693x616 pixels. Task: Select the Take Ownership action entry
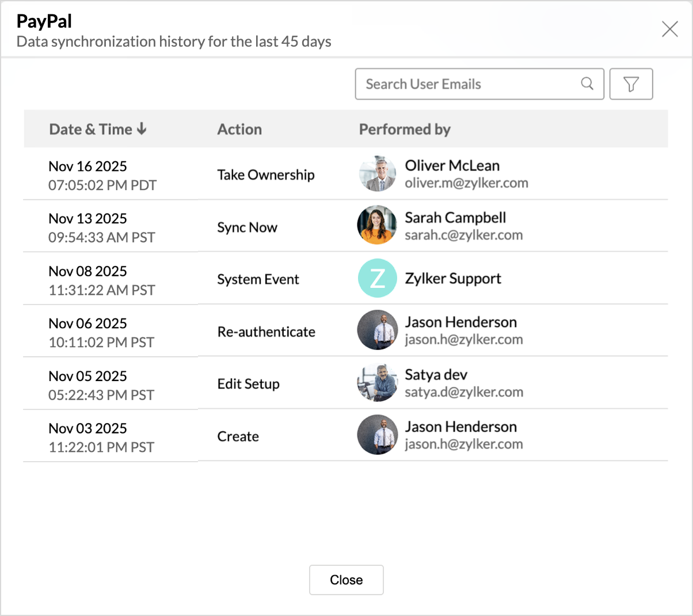(266, 175)
